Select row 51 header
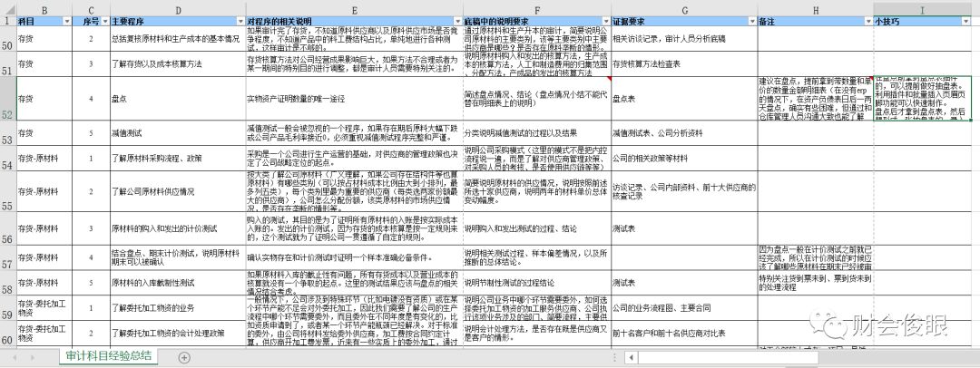Viewport: 980px width, 368px height. (7, 63)
